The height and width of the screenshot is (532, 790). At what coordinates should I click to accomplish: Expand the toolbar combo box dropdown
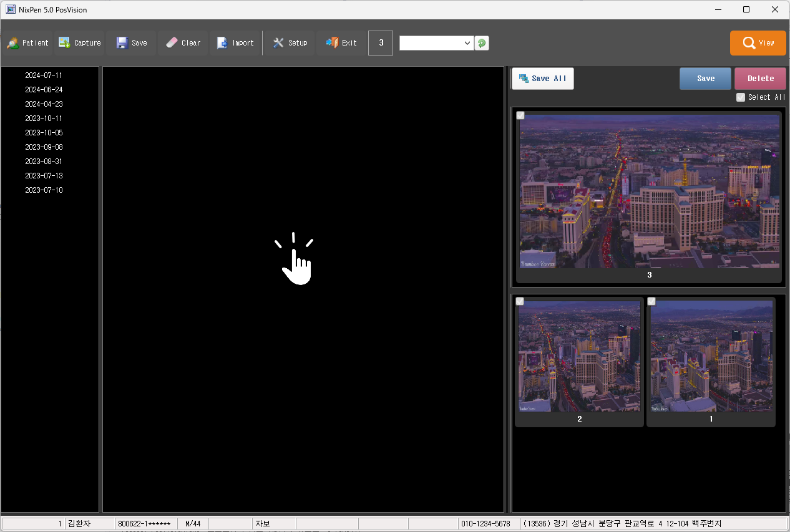467,43
